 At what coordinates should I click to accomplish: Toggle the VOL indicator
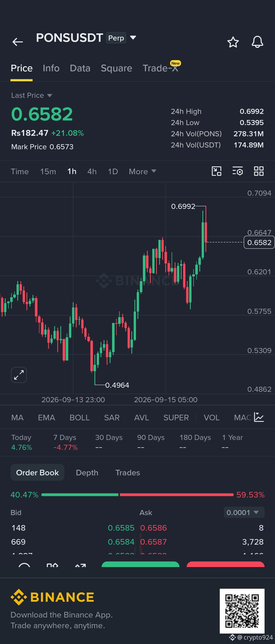click(x=211, y=418)
